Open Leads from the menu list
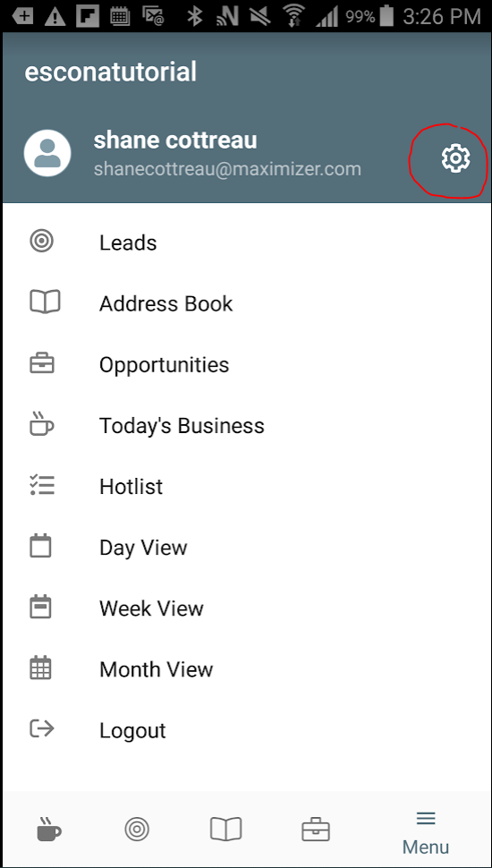 click(x=246, y=243)
